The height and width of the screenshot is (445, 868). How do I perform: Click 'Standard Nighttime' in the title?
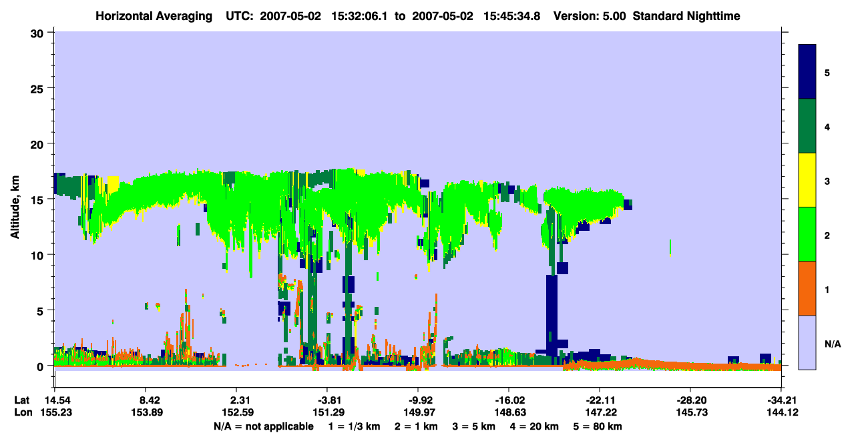[x=687, y=16]
